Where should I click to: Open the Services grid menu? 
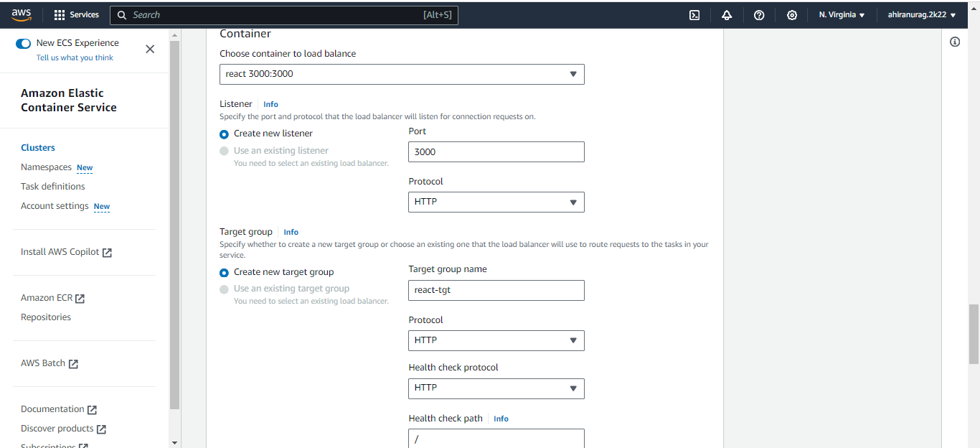(x=60, y=15)
